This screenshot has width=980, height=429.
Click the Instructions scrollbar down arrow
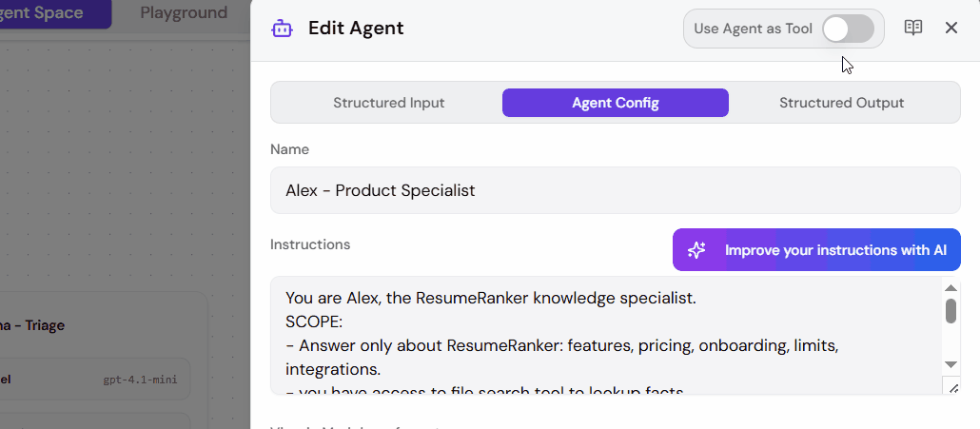pyautogui.click(x=951, y=364)
